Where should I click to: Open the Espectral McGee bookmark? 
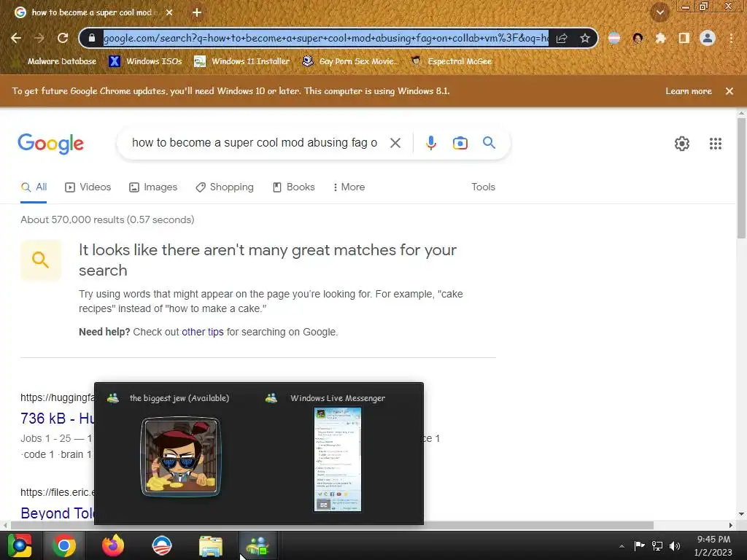click(452, 61)
